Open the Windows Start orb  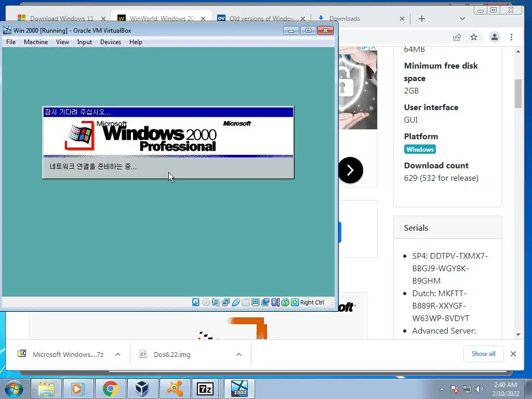[14, 389]
